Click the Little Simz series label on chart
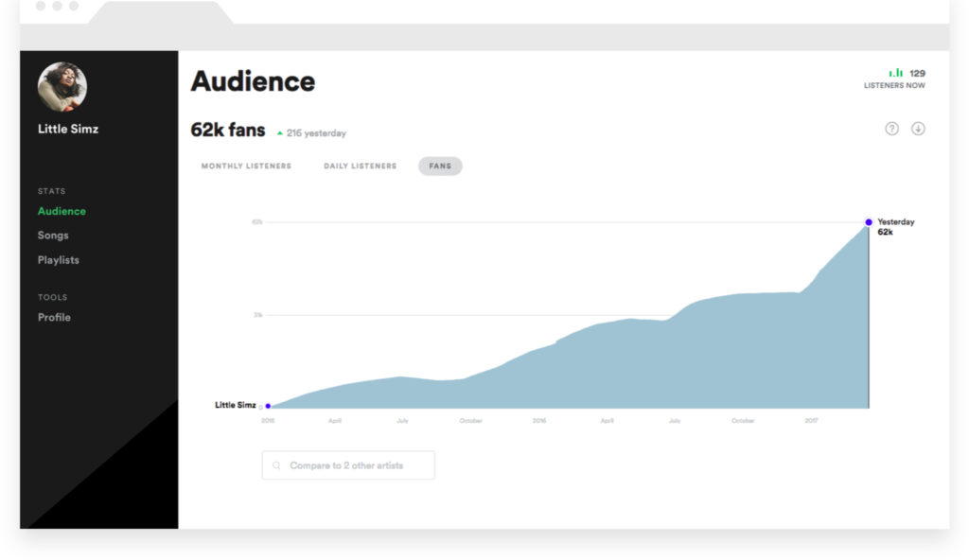This screenshot has height=560, width=969. [236, 406]
